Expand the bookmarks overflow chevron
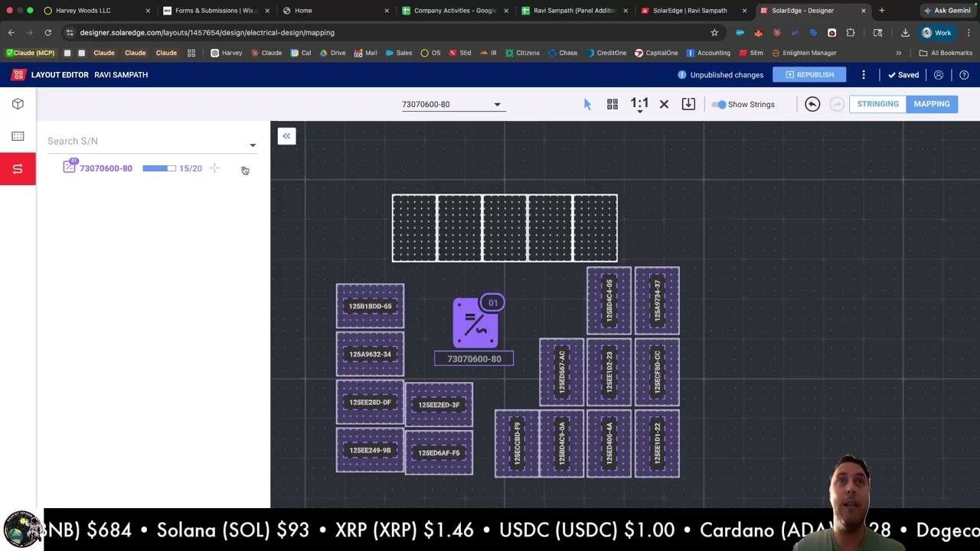This screenshot has width=980, height=551. tap(899, 53)
